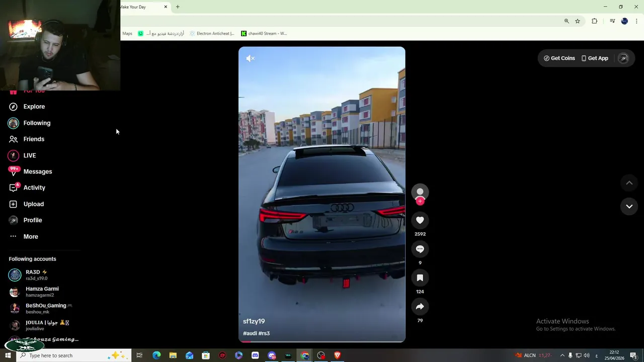
Task: Open the Electron Anticheat bookmark
Action: pos(212,34)
